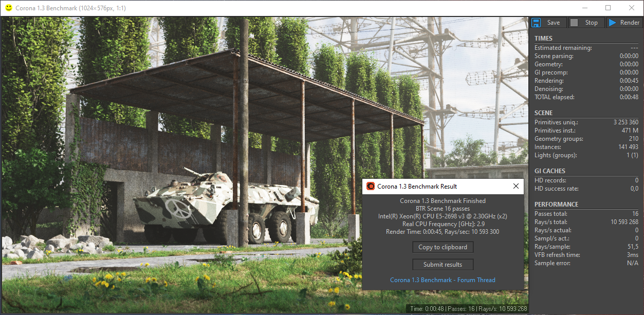The image size is (644, 315).
Task: Click the Scene parsing time value
Action: (629, 56)
